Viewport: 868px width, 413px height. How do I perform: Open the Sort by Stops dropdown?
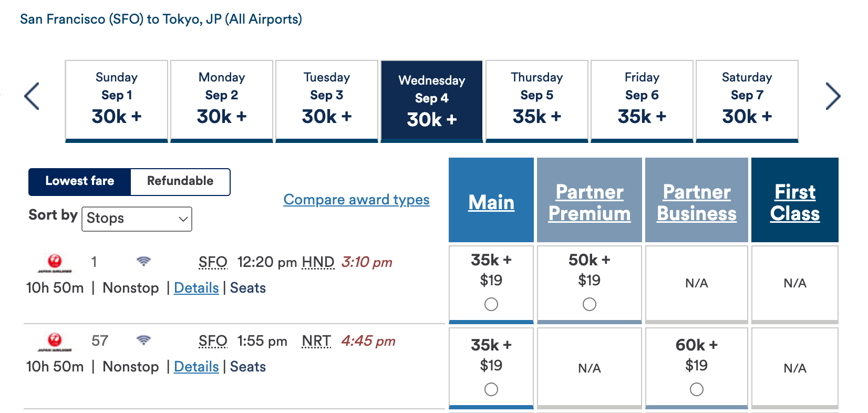pos(136,219)
